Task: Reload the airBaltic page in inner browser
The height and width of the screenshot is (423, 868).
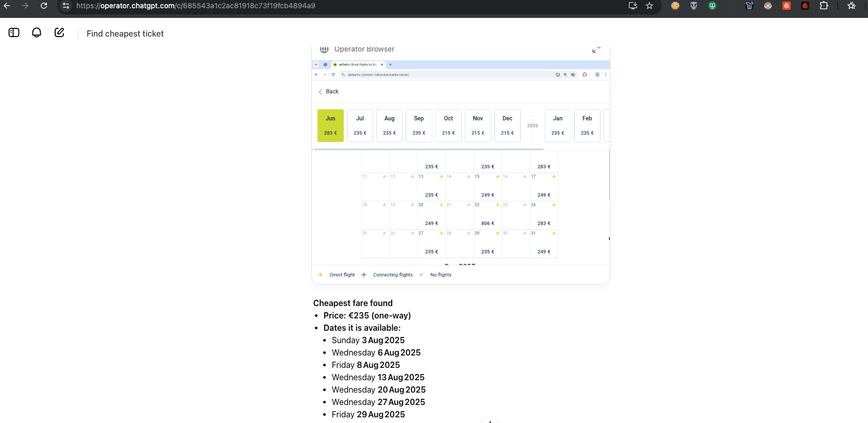Action: tap(333, 75)
